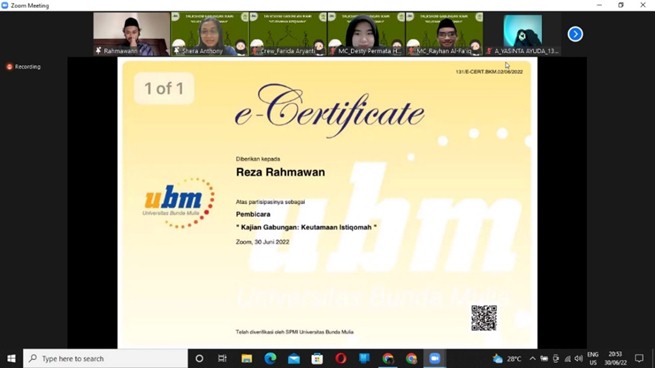Open File Explorer from the taskbar
Screen dimensions: 655x368
[246, 358]
